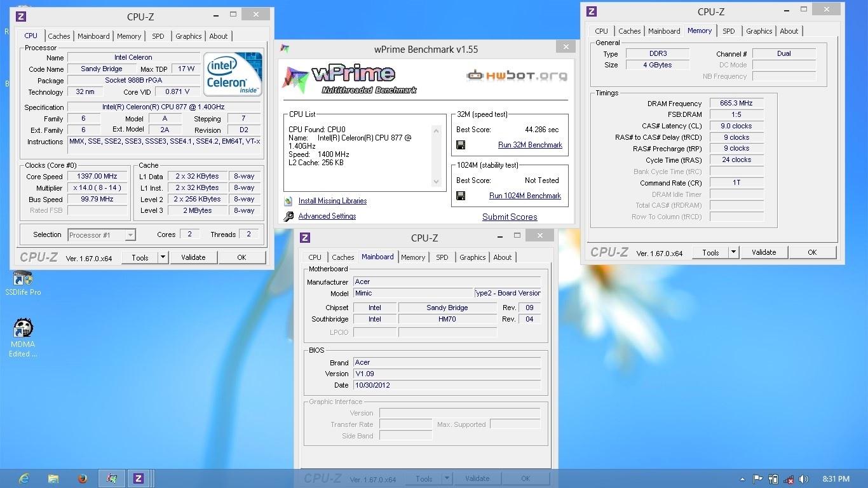Viewport: 868px width, 488px height.
Task: Select Caches tab in CPU window
Action: (x=59, y=36)
